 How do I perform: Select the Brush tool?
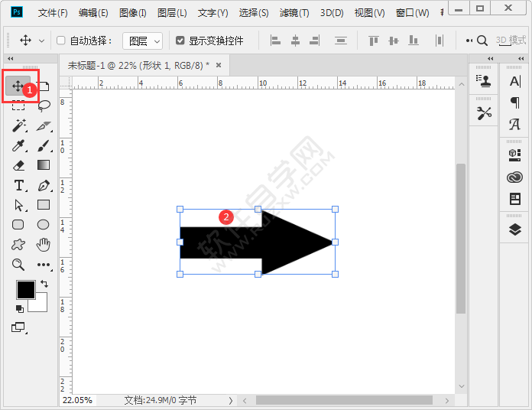coord(44,145)
